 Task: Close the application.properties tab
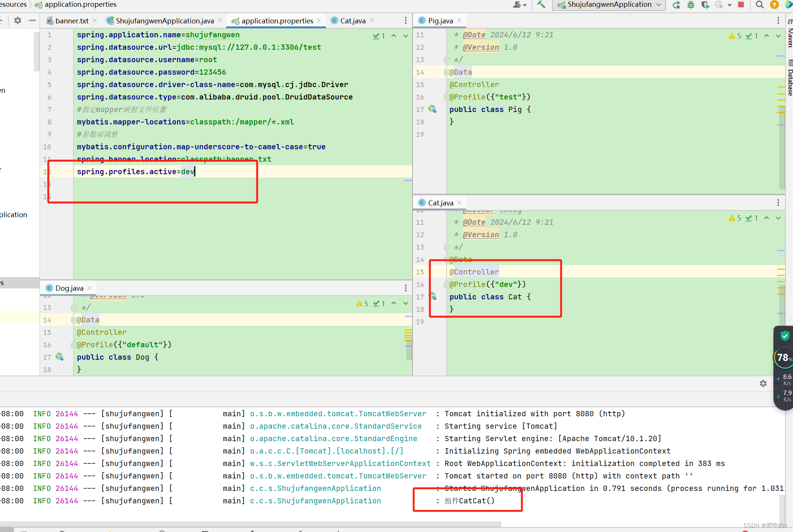coord(319,20)
